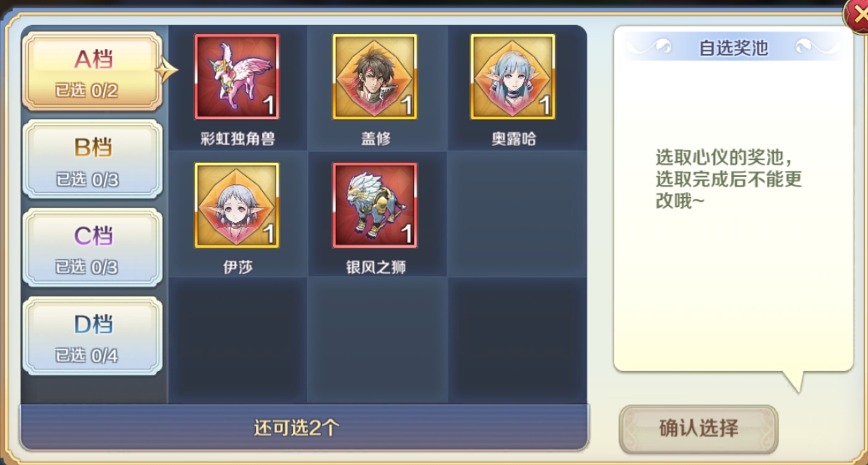This screenshot has height=465, width=868.
Task: Select the 伊莎 character portrait
Action: click(237, 205)
